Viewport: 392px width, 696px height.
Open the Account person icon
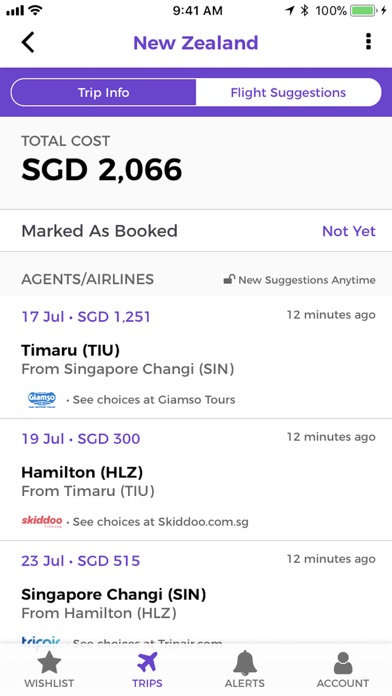(343, 663)
